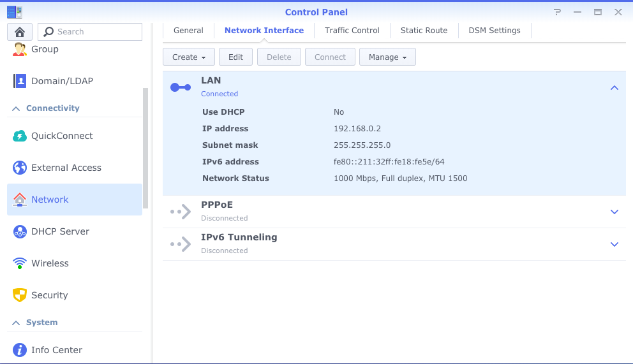Click the Control Panel window title

[316, 12]
